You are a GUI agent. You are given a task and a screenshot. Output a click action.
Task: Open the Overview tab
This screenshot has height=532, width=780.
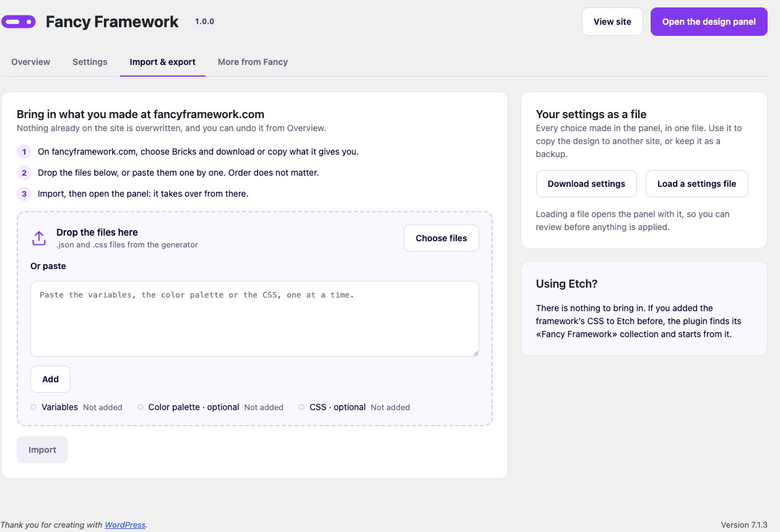tap(31, 62)
